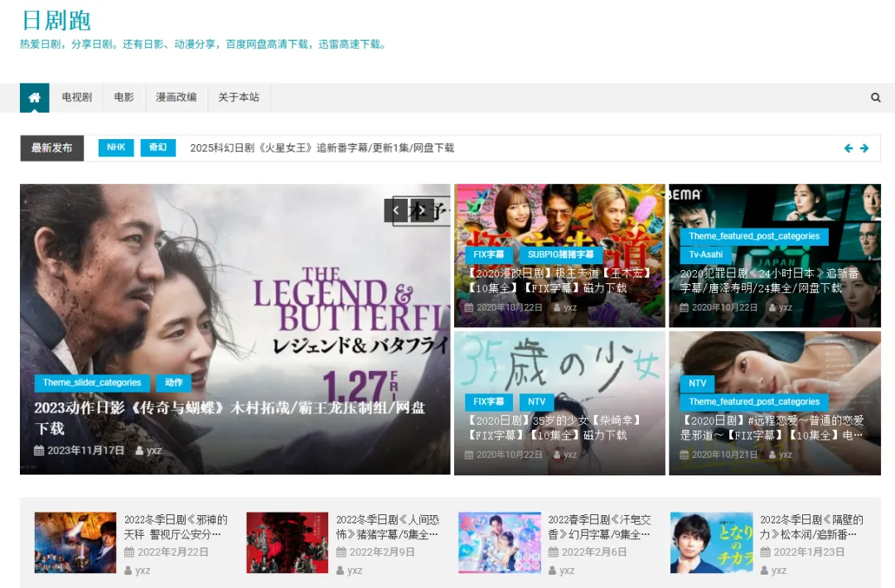
Task: Open Theme_featured_post_categories tag on 24小时日本 card
Action: click(x=754, y=236)
